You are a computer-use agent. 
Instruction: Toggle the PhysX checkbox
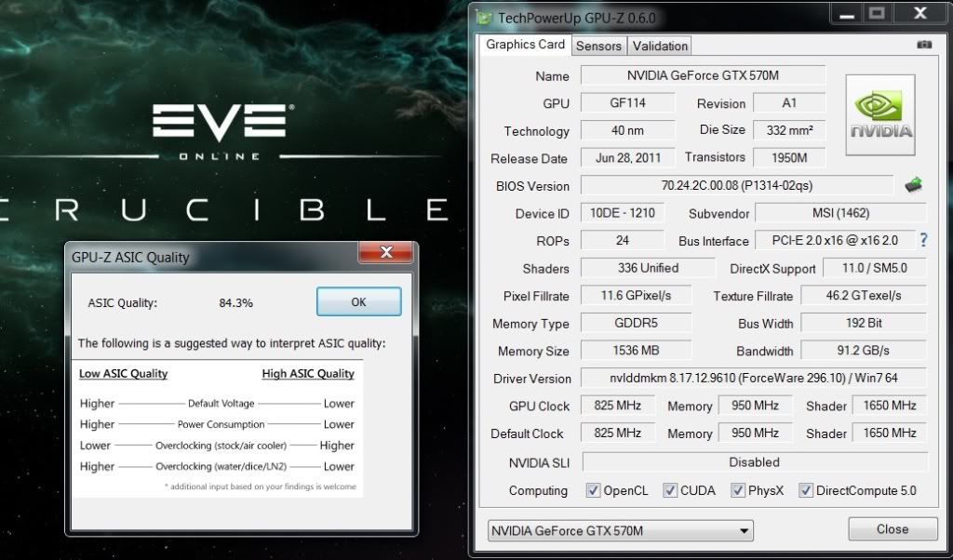(x=738, y=490)
